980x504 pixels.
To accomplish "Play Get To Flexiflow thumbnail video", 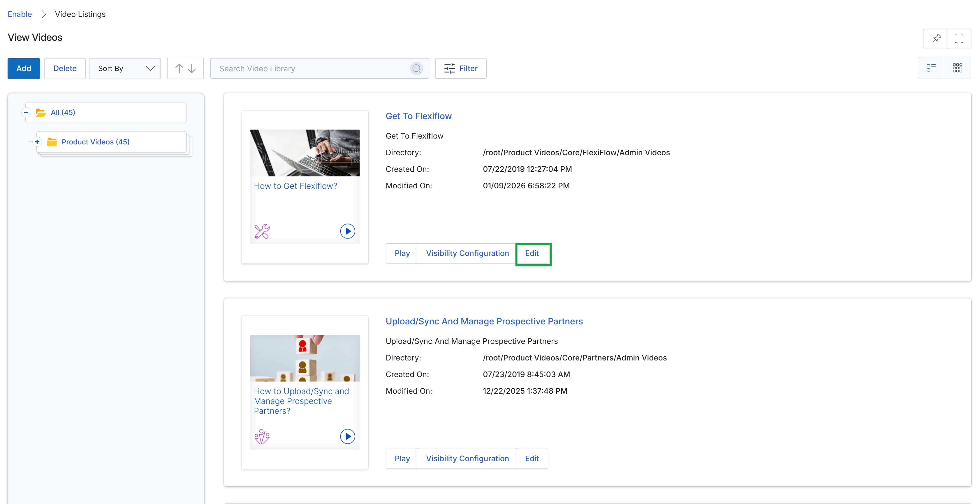I will 347,231.
